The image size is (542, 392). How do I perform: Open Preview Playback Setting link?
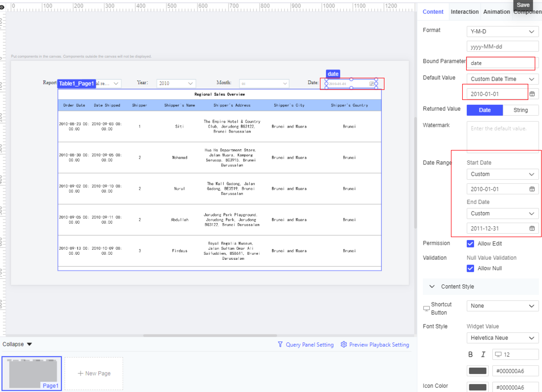[x=379, y=344]
